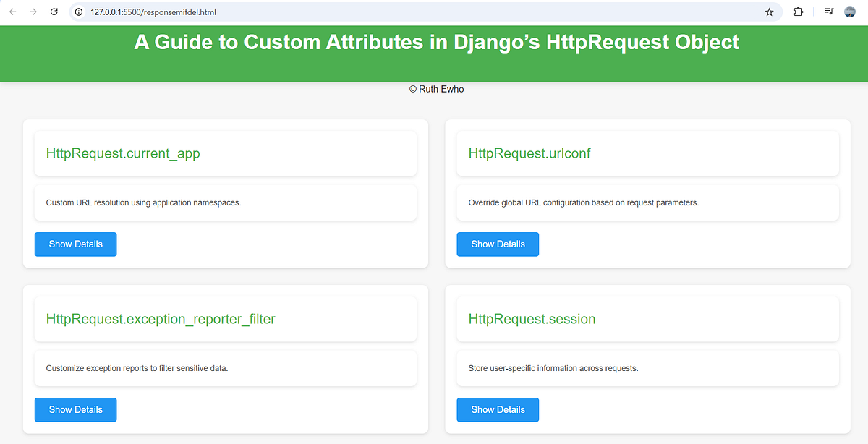The image size is (868, 444).
Task: Navigate back using the browser arrow
Action: (x=12, y=12)
